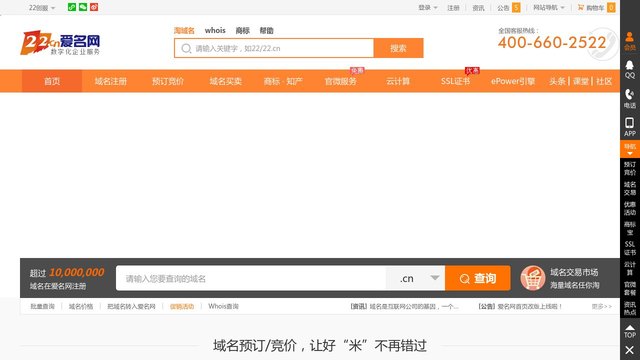Click the shopping cart icon in top bar
Image resolution: width=640 pixels, height=360 pixels.
580,7
